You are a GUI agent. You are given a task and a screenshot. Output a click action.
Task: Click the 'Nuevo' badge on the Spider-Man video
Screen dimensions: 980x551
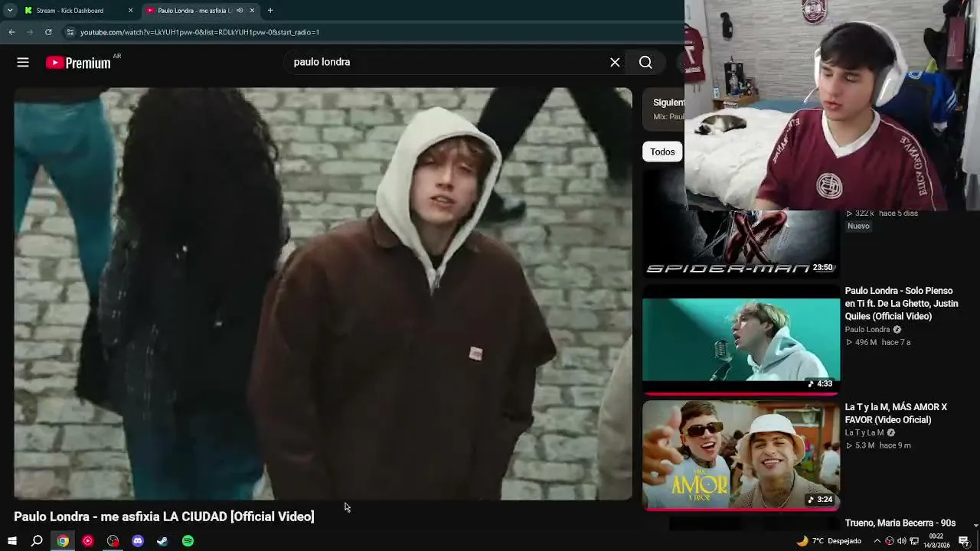click(858, 227)
